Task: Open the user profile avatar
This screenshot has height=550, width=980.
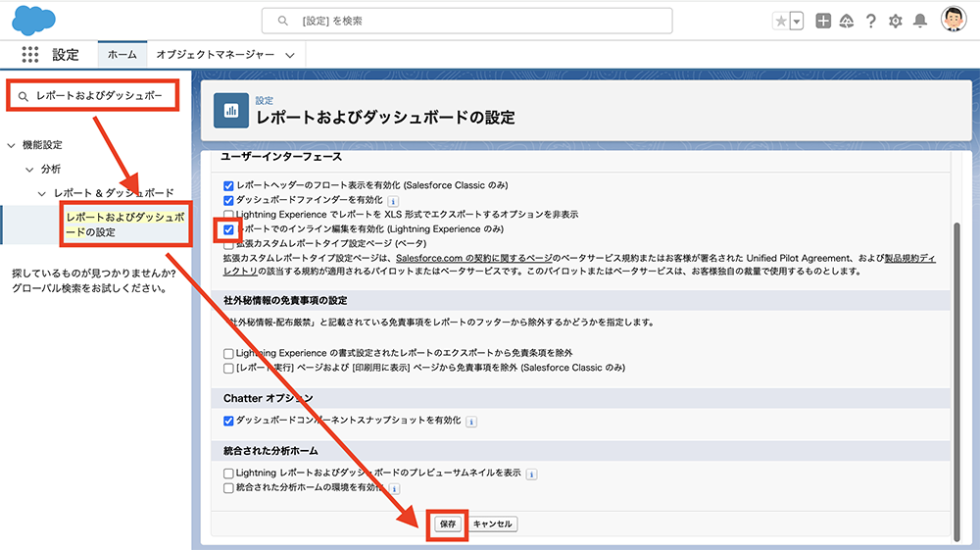Action: click(954, 20)
